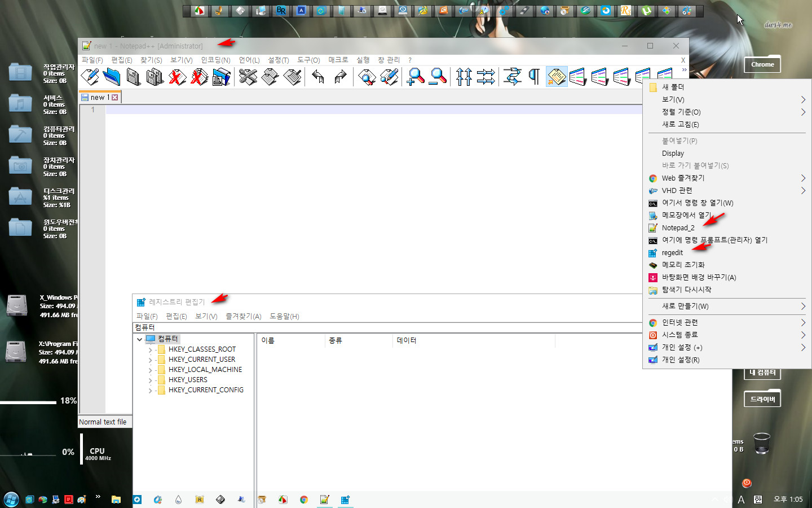812x508 pixels.
Task: Click the Show All Characters pilcrow icon
Action: 534,77
